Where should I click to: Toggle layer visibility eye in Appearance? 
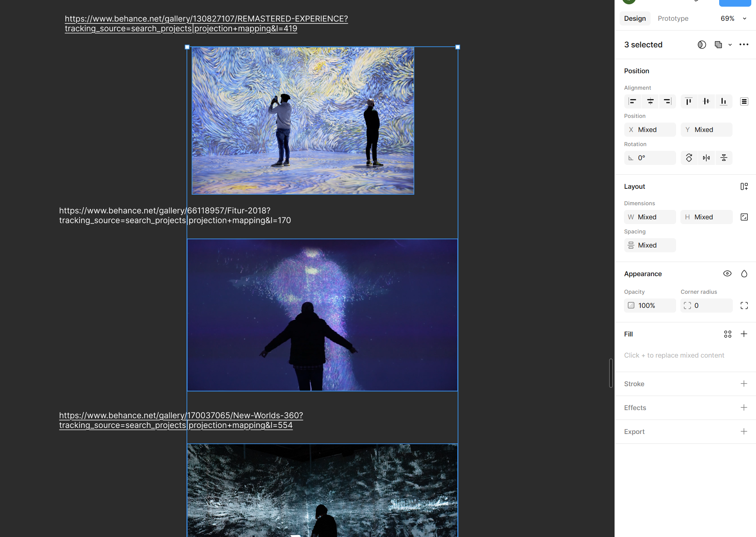(x=727, y=274)
